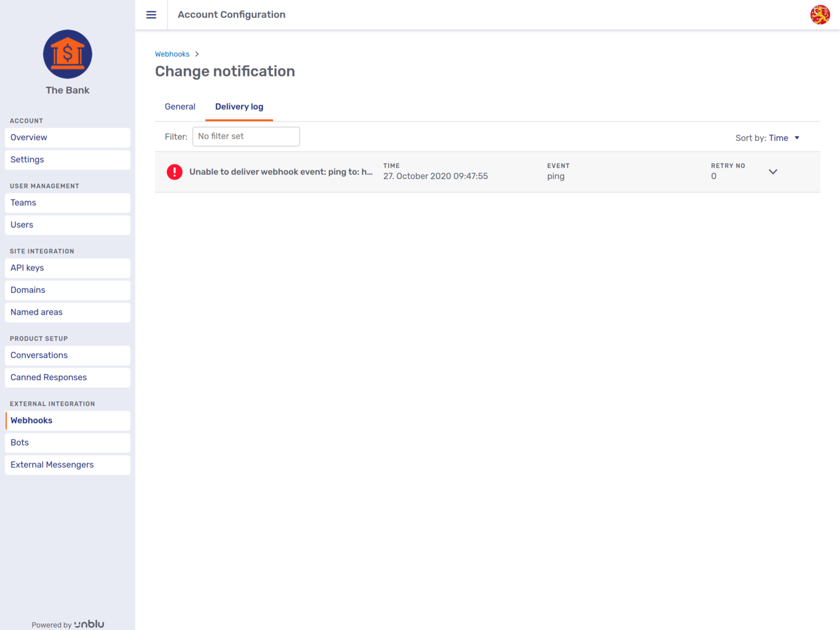Image resolution: width=840 pixels, height=630 pixels.
Task: Click the red error icon on the webhook entry
Action: 174,172
